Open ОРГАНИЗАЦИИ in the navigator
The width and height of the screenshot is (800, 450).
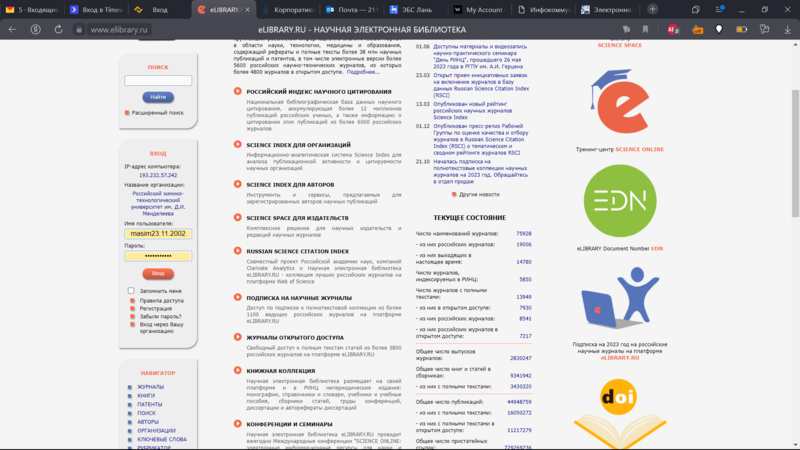156,431
